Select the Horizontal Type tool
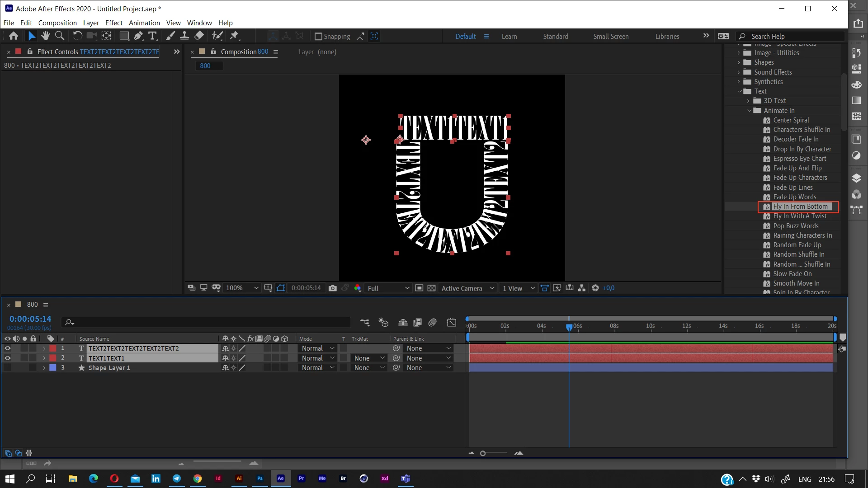The height and width of the screenshot is (488, 868). [152, 36]
